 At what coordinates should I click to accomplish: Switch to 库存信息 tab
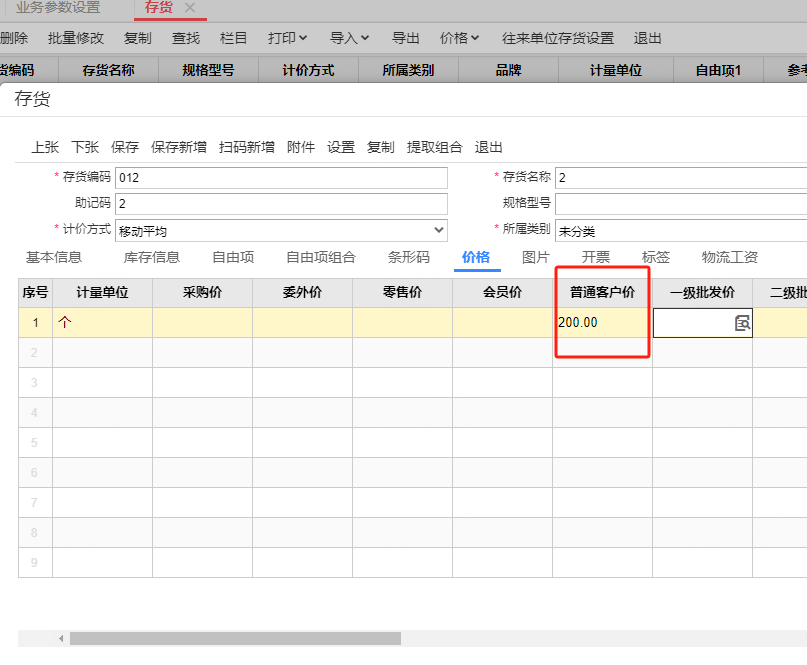(152, 257)
